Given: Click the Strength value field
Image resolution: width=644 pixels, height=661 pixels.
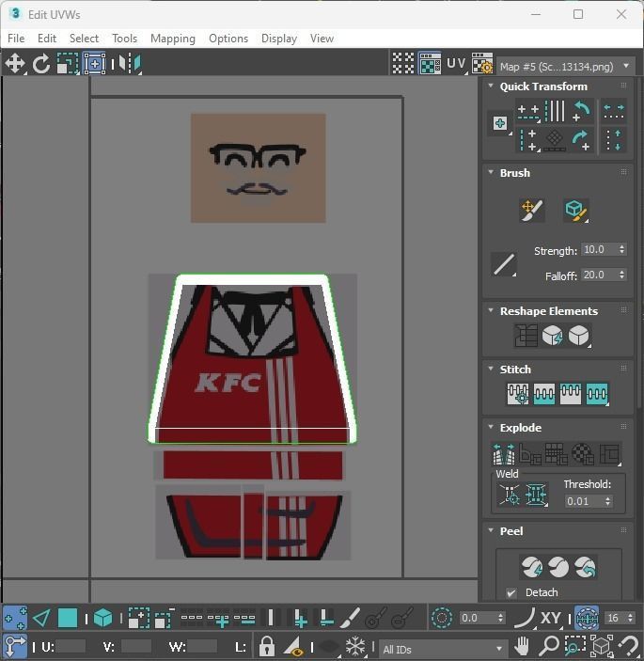Looking at the screenshot, I should pos(599,249).
